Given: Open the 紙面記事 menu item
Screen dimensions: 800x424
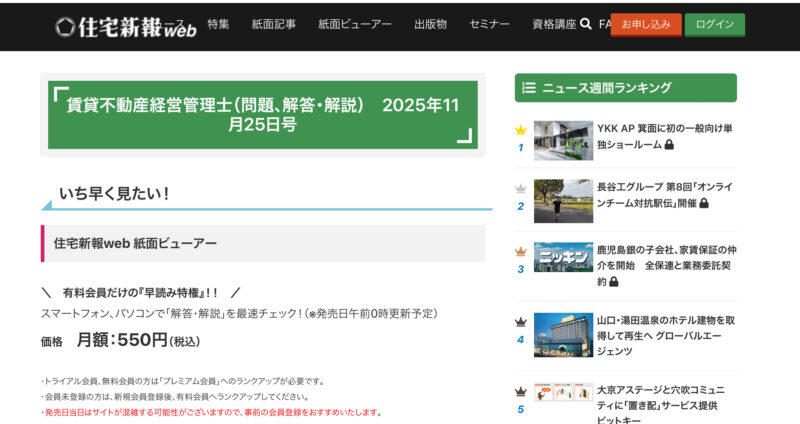Looking at the screenshot, I should [273, 25].
